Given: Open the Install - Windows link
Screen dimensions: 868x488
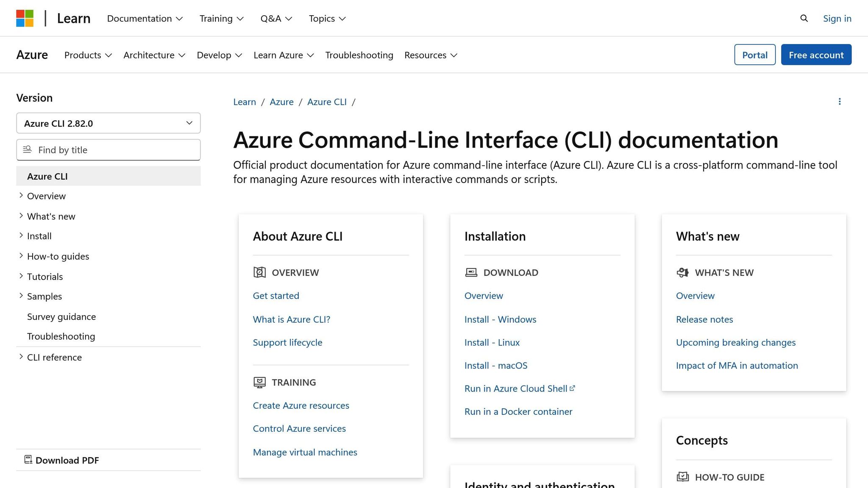Looking at the screenshot, I should click(500, 319).
